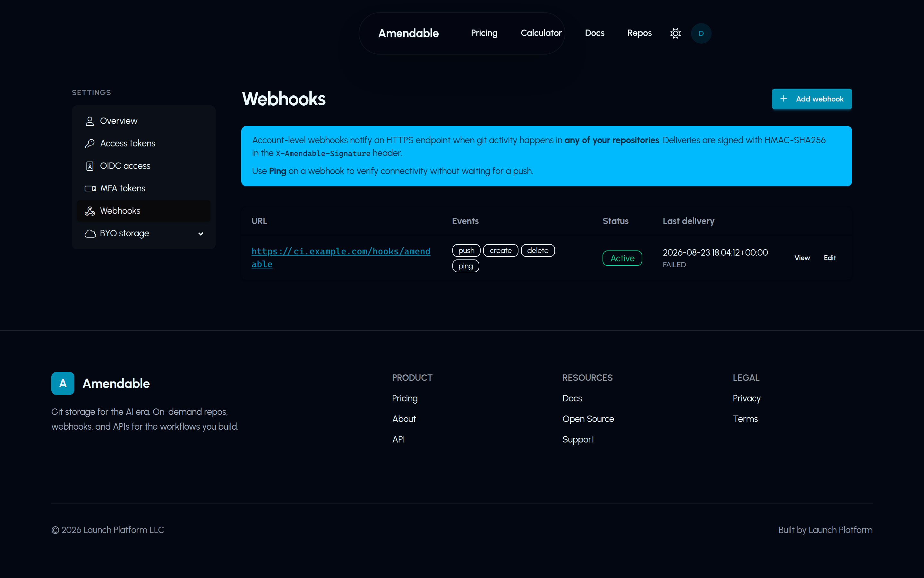
Task: Click the last delivery timestamp 2026-08-23
Action: pyautogui.click(x=715, y=253)
